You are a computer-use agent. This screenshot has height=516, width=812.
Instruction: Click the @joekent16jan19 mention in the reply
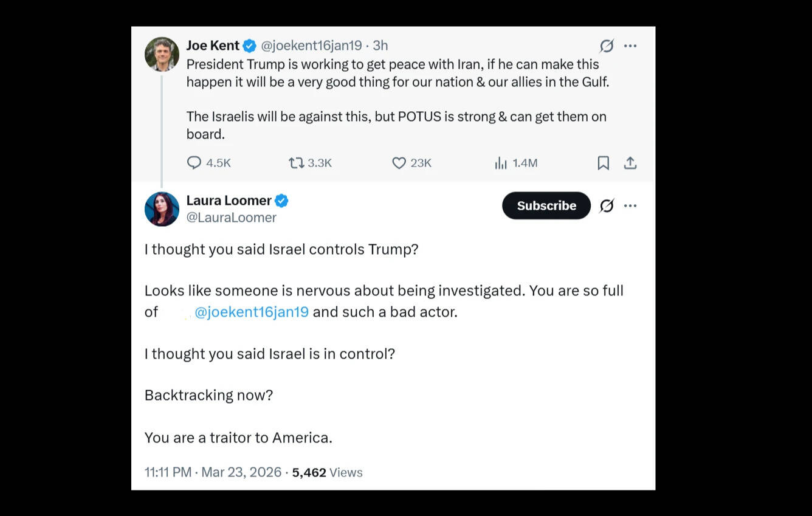coord(251,312)
